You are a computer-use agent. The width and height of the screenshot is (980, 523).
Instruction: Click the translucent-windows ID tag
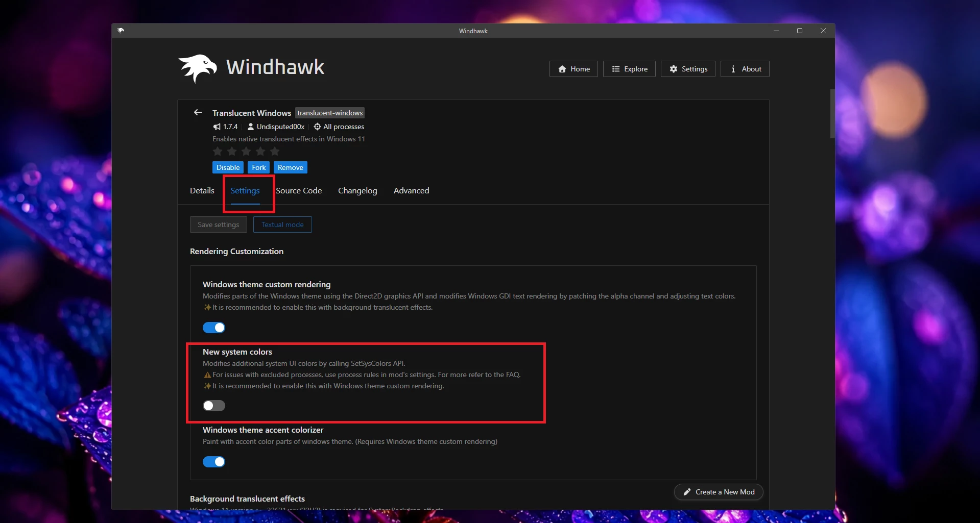pyautogui.click(x=330, y=113)
